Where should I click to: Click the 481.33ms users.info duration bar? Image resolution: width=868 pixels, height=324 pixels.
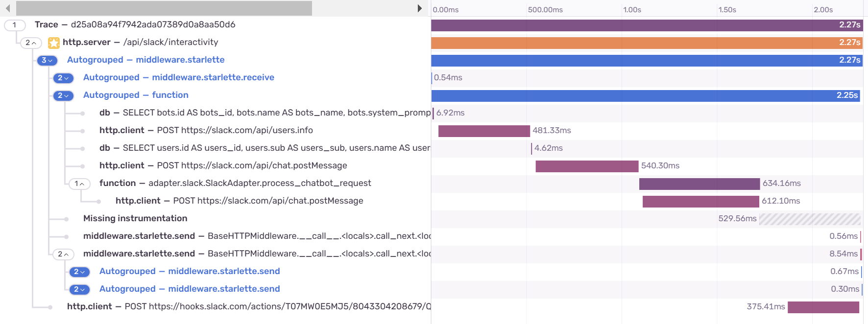484,131
